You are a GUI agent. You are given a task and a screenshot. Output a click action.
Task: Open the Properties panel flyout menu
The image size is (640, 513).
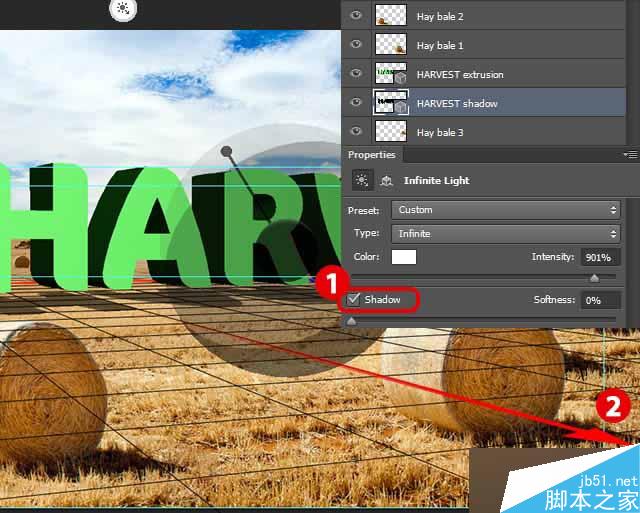631,155
